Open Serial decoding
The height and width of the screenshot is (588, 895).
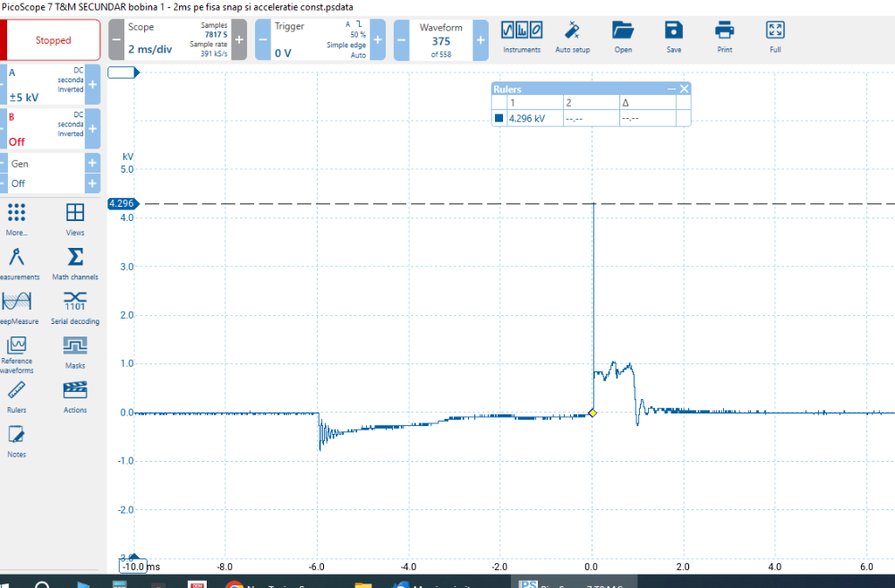(x=75, y=307)
